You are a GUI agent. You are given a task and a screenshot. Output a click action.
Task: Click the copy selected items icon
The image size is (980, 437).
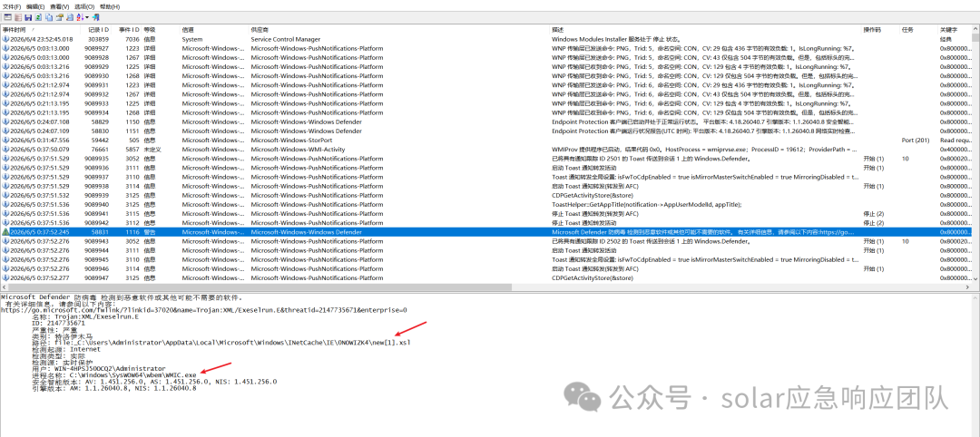(49, 17)
